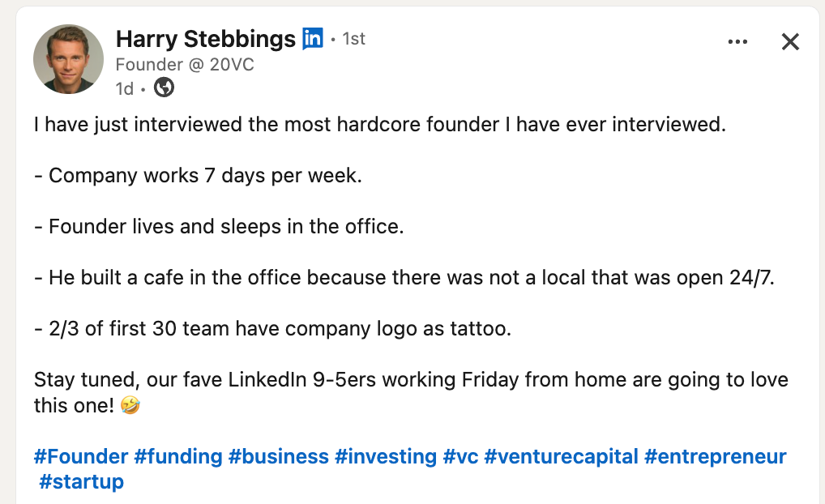
Task: Select the #investing hashtag
Action: [386, 456]
